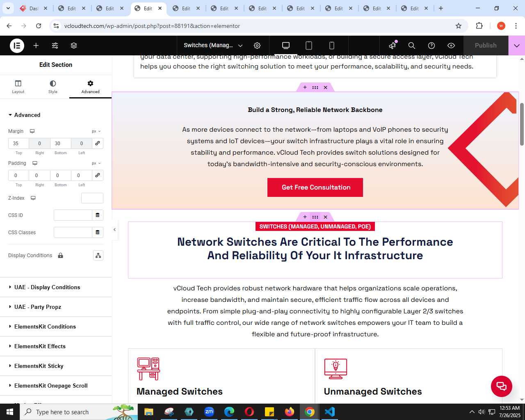The width and height of the screenshot is (525, 420).
Task: Toggle Padding link values button
Action: point(98,175)
